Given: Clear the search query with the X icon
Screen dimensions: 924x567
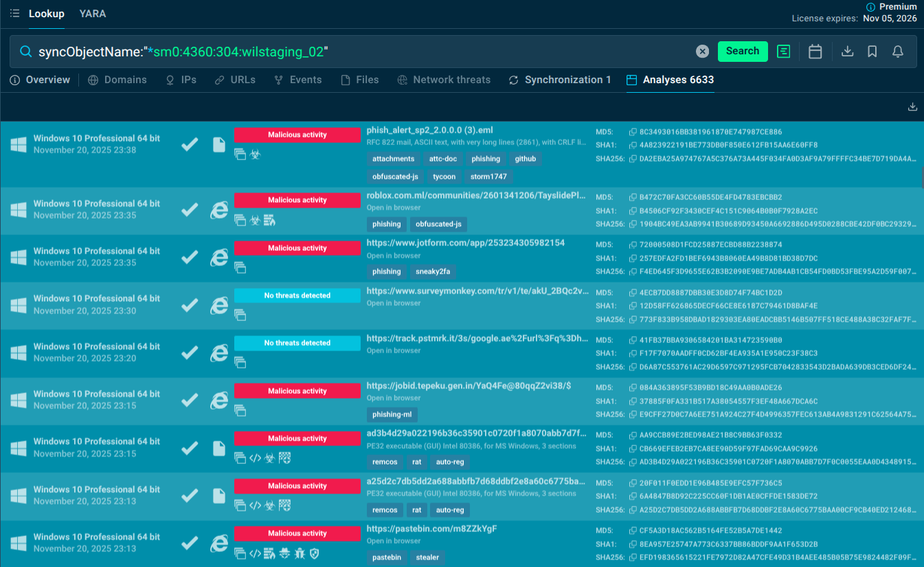Looking at the screenshot, I should [702, 52].
